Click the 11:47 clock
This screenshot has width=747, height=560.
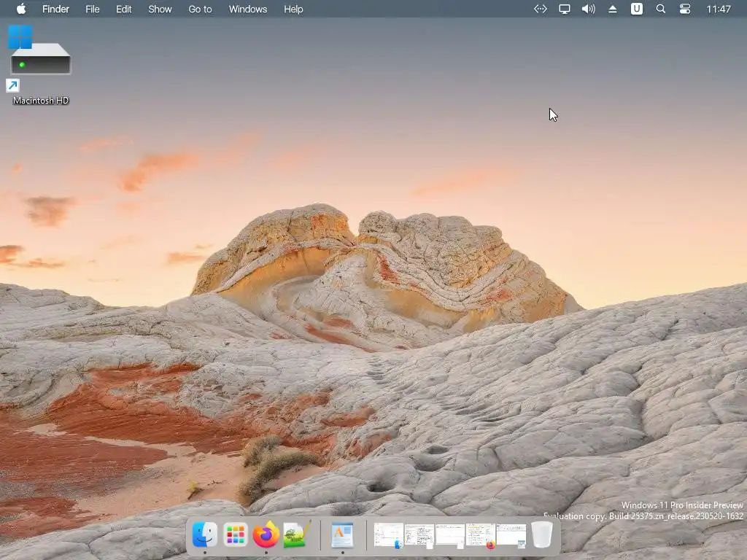coord(719,9)
